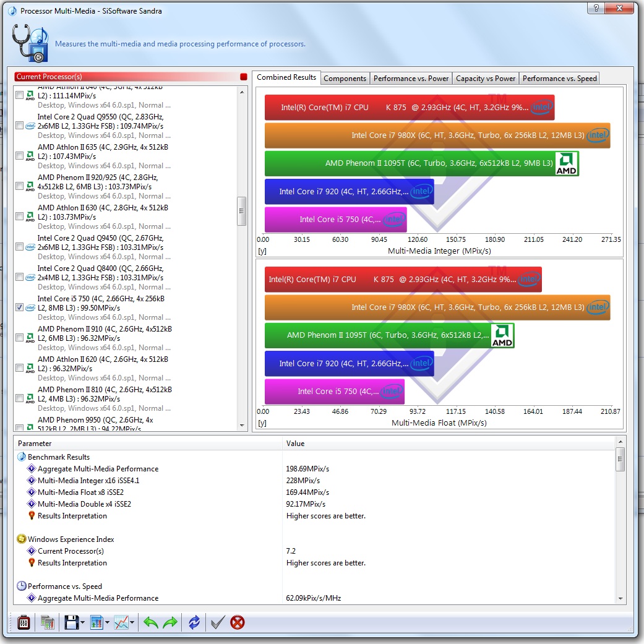Open the Capacity vs Power tab
Image resolution: width=644 pixels, height=644 pixels.
coord(486,79)
